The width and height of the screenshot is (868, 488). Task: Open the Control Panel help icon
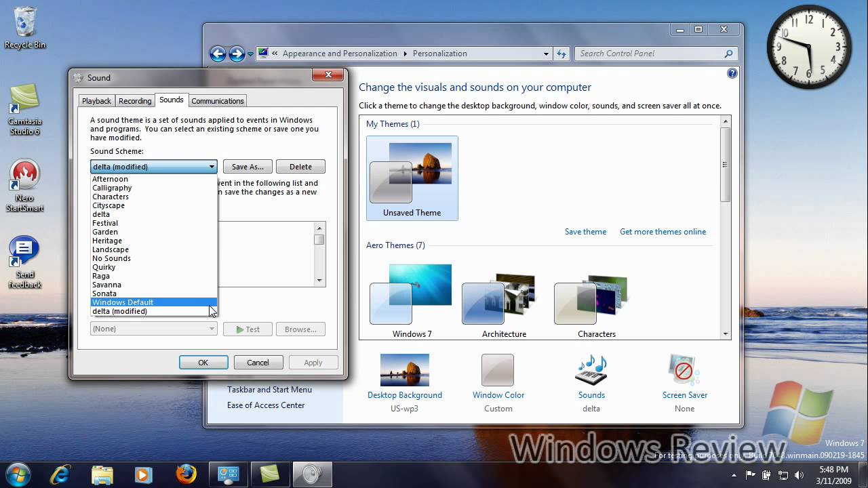[x=732, y=73]
